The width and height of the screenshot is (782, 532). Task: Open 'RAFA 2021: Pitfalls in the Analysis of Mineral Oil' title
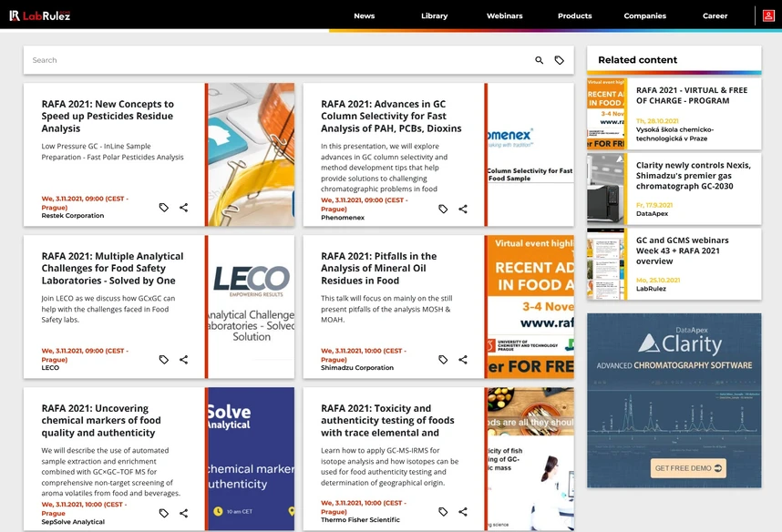[x=378, y=268]
